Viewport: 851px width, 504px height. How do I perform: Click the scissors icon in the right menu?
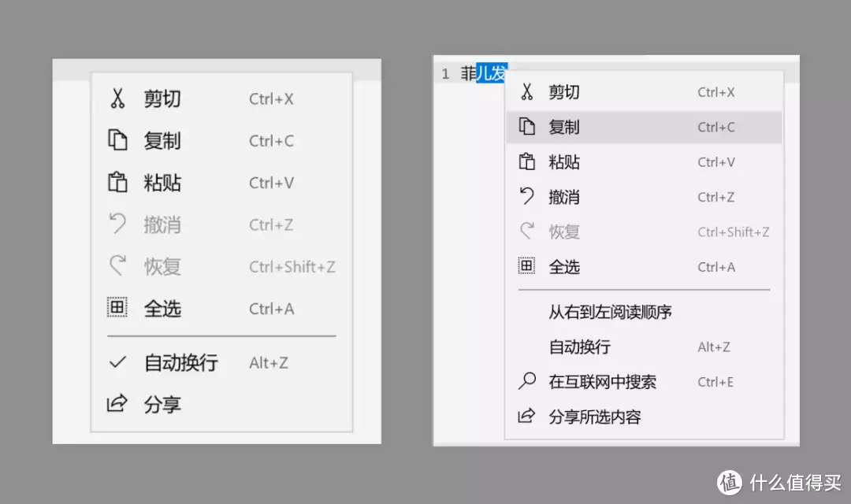526,92
